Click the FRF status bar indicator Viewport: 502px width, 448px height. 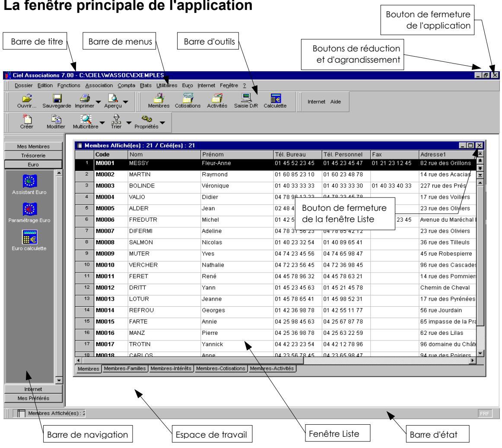[x=484, y=413]
